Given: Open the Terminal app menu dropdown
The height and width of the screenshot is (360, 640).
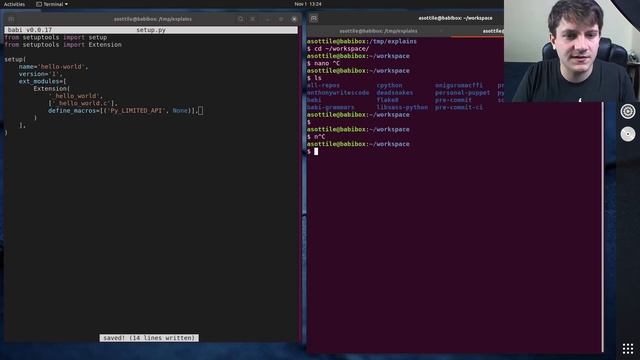Looking at the screenshot, I should [x=52, y=4].
